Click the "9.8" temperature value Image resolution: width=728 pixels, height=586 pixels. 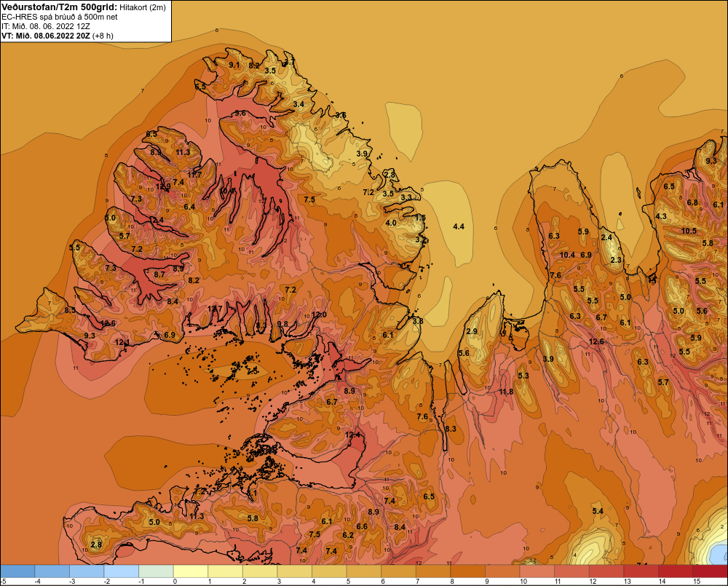pos(282,324)
